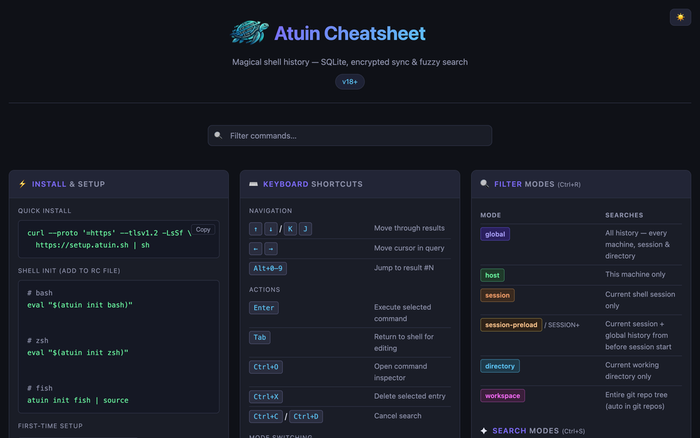Click the magnifier icon beside Filter Modes
The height and width of the screenshot is (438, 700).
tap(484, 184)
